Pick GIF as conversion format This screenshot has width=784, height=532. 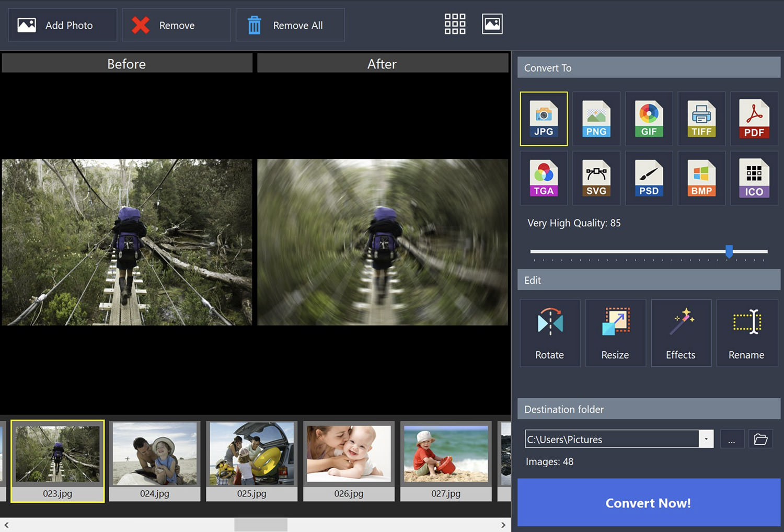click(x=649, y=119)
